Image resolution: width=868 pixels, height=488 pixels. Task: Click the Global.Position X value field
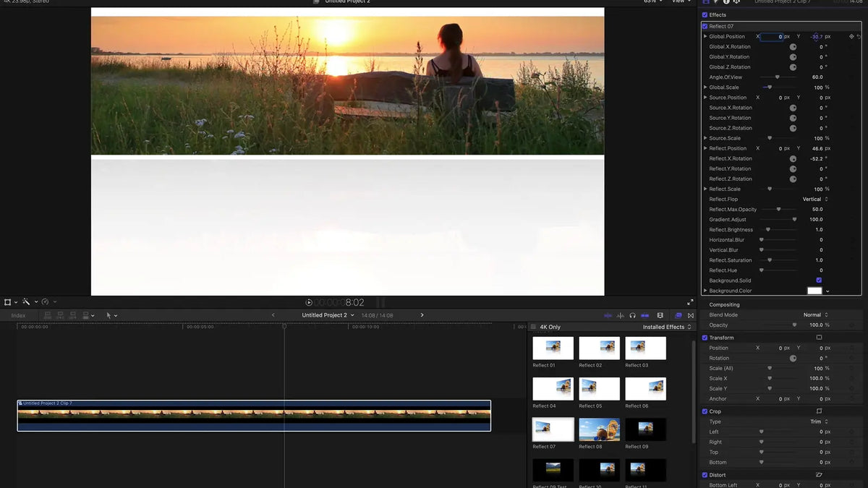pyautogui.click(x=771, y=36)
